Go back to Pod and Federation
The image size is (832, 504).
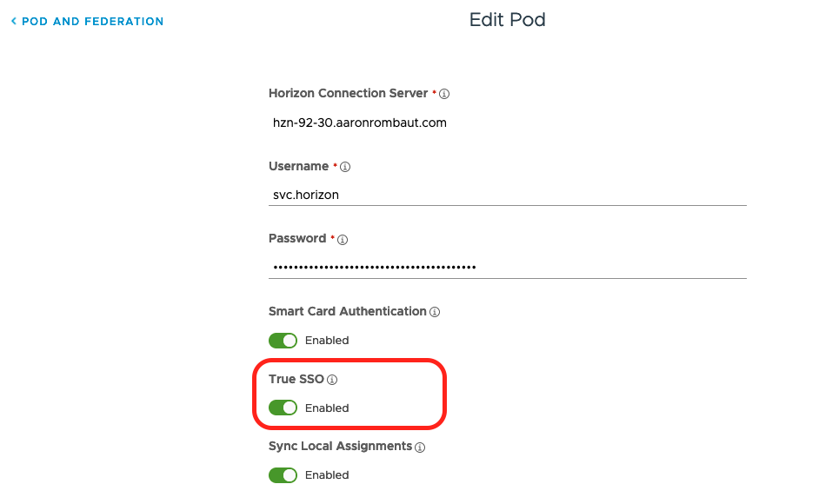[92, 21]
